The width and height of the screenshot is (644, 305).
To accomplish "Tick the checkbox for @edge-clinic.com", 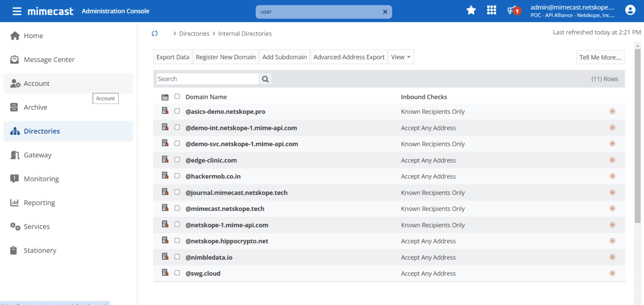I will tap(177, 160).
